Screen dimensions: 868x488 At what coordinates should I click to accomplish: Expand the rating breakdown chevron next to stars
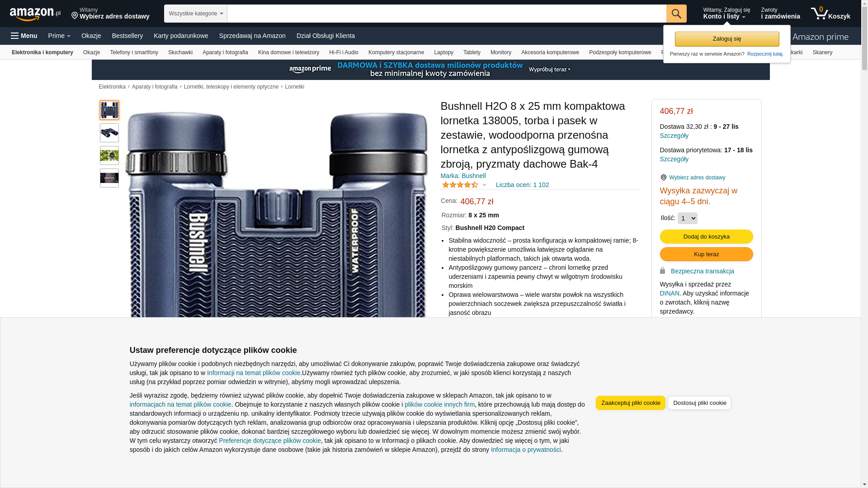point(484,185)
